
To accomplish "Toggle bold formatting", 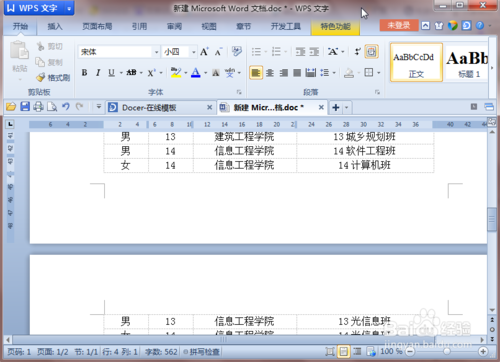I will tap(85, 73).
